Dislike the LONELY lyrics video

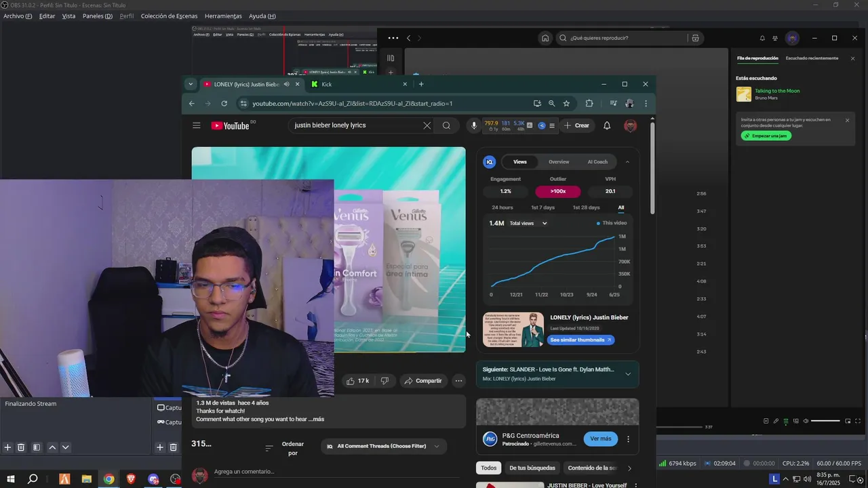[x=384, y=381]
